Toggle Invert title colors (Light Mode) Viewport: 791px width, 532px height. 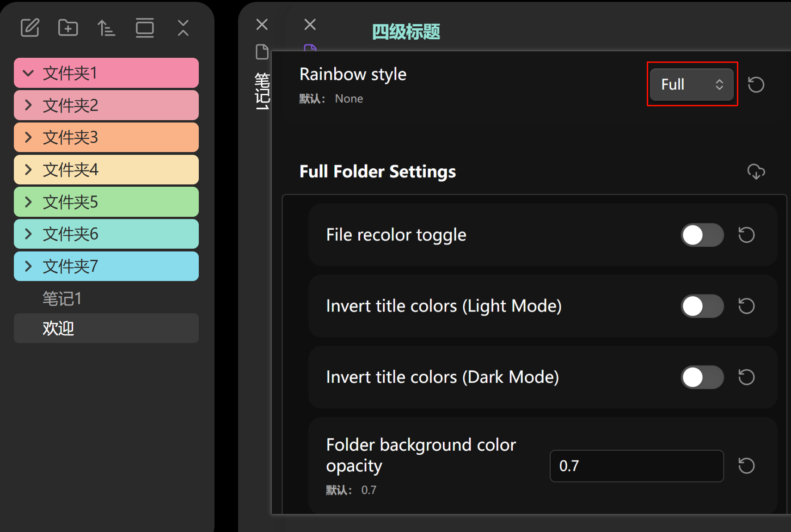pos(702,306)
